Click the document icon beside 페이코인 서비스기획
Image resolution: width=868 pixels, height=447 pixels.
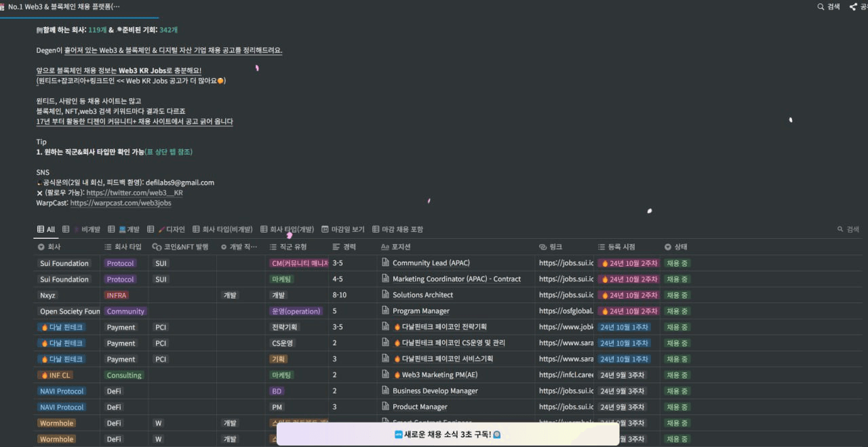coord(385,359)
